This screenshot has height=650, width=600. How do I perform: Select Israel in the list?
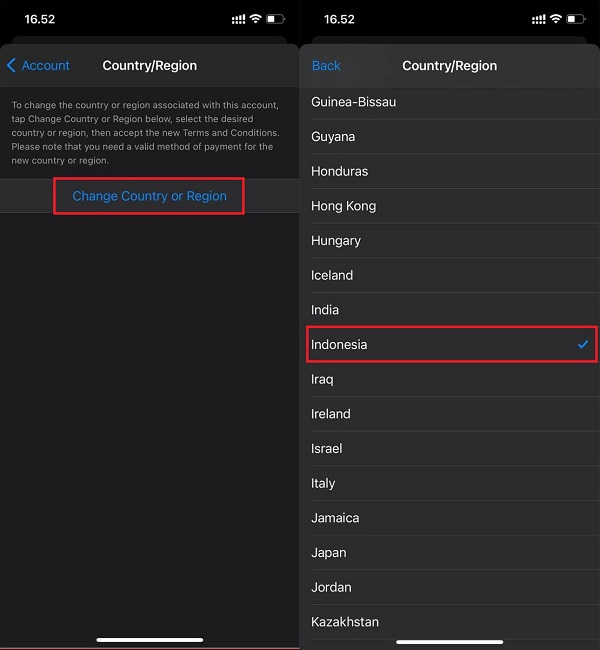(x=327, y=449)
